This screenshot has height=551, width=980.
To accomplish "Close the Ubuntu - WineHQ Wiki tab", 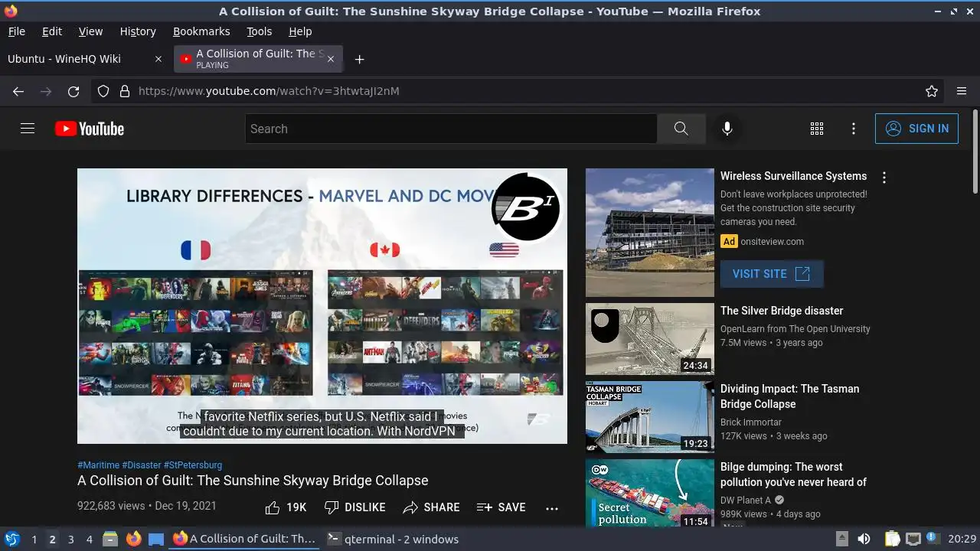I will pyautogui.click(x=158, y=59).
